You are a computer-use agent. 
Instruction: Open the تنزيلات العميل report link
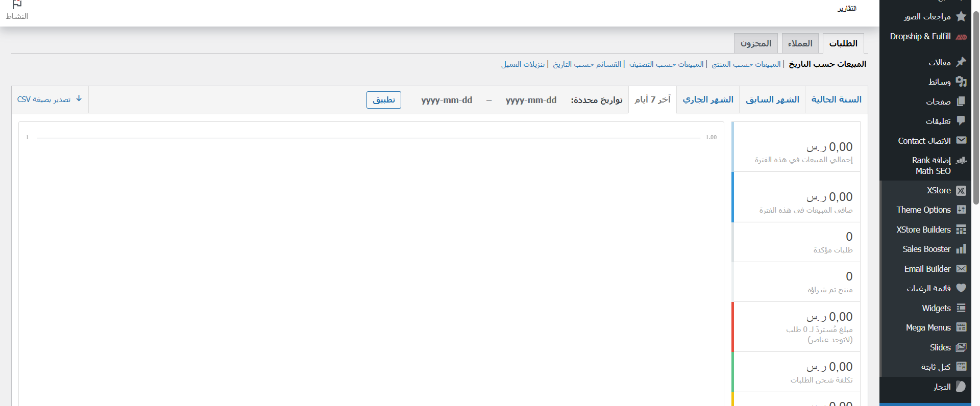coord(523,64)
